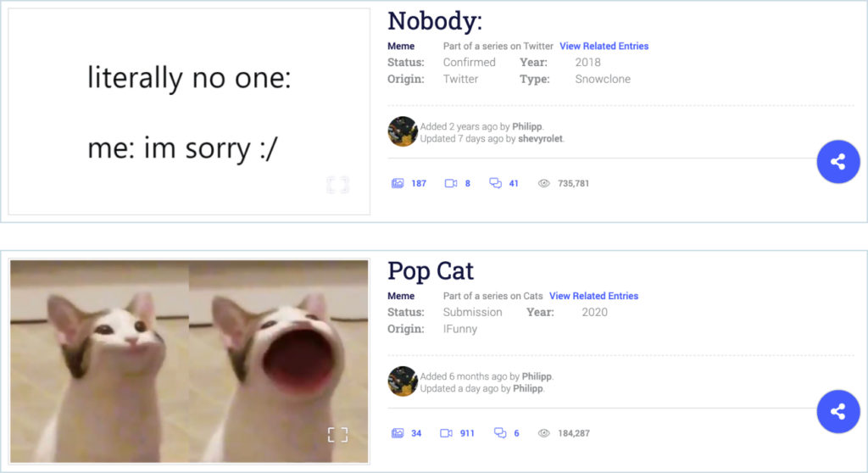868x473 pixels.
Task: Click Philipp's avatar in Pop Cat entry
Action: pos(403,381)
